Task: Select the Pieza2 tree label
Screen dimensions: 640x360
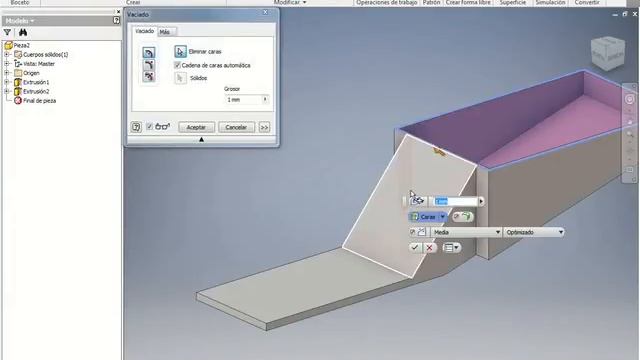Action: [22, 45]
